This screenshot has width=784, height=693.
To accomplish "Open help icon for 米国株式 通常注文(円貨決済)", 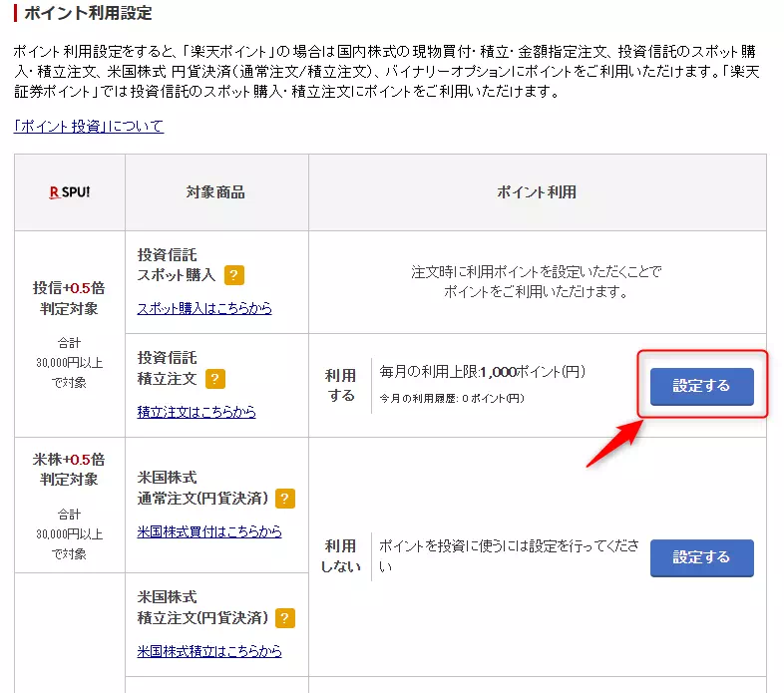I will point(285,499).
